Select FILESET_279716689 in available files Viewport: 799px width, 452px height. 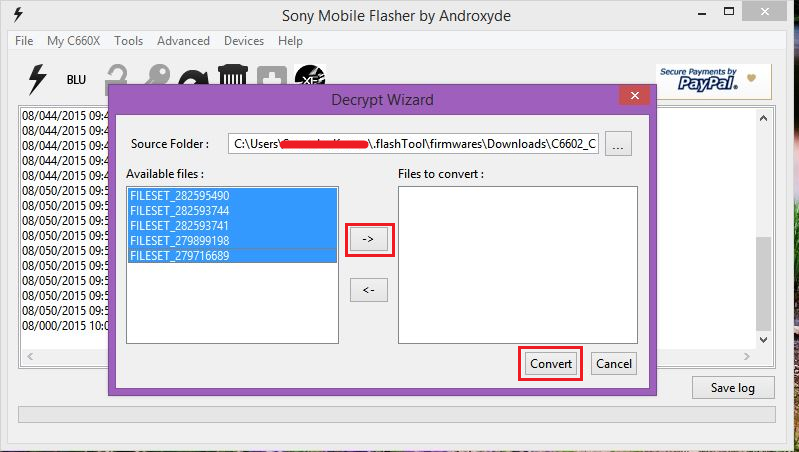232,255
